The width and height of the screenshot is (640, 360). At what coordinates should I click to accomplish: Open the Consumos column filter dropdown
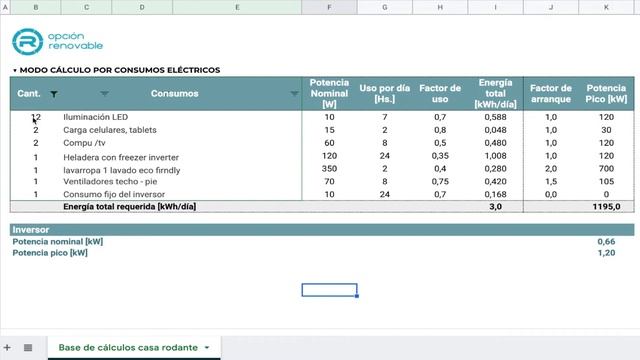tap(294, 94)
